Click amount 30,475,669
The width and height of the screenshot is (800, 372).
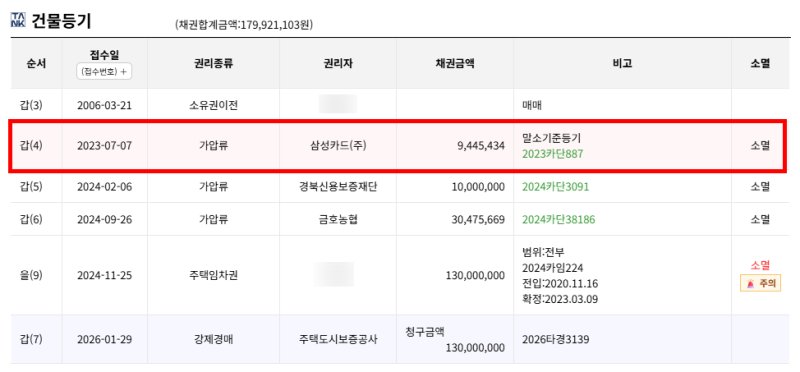[x=479, y=219]
